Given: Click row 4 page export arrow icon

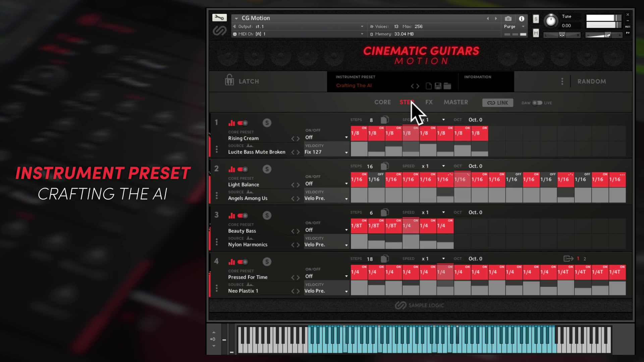Looking at the screenshot, I should coord(568,258).
